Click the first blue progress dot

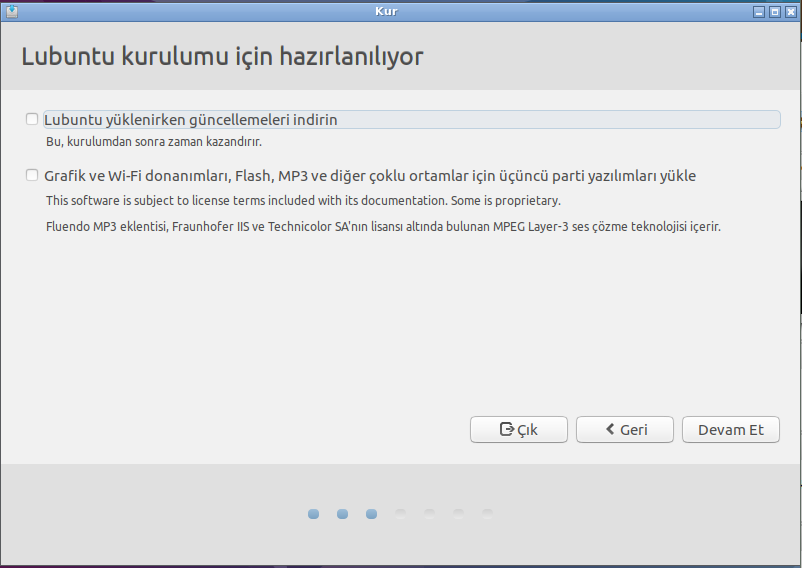click(x=313, y=514)
